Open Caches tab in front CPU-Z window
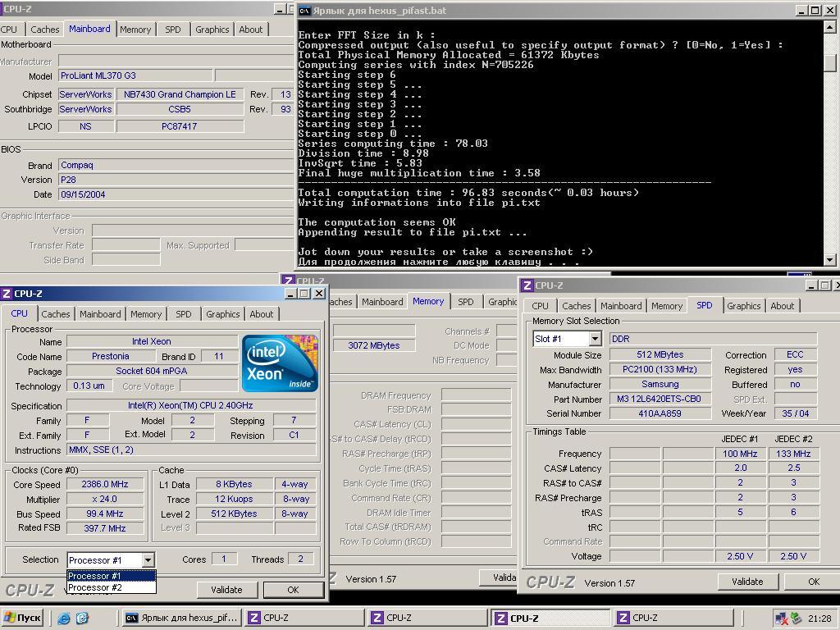 pyautogui.click(x=55, y=314)
